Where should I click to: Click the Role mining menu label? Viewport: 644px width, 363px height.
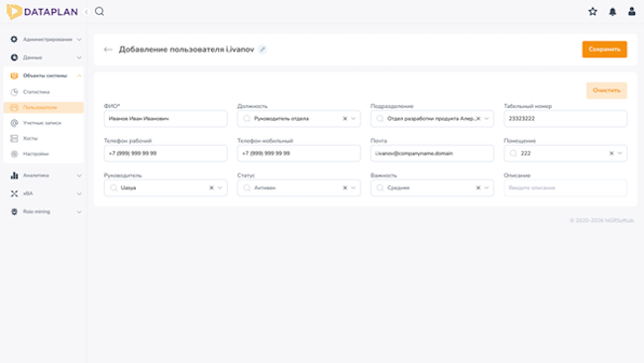(37, 211)
